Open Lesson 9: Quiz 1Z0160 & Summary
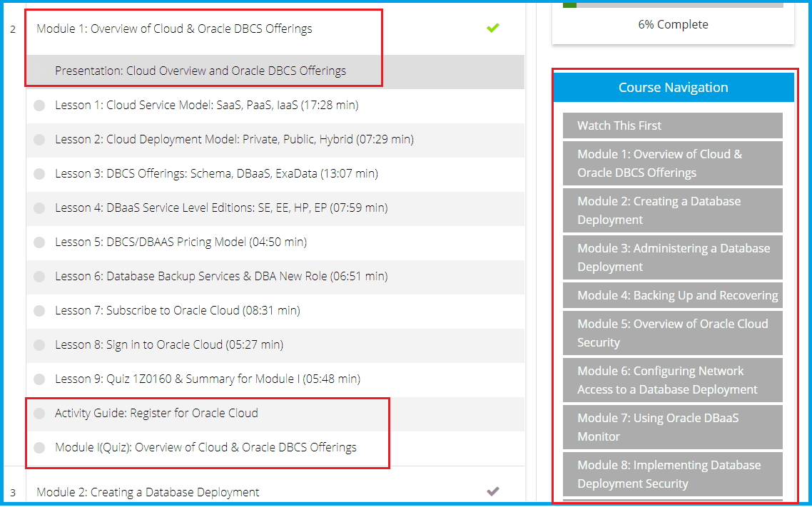 (208, 379)
